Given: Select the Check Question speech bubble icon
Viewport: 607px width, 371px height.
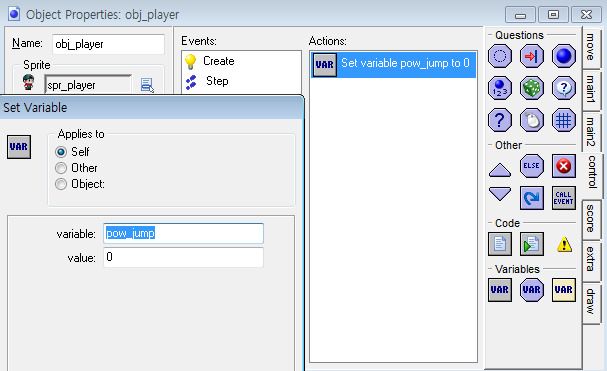Looking at the screenshot, I should (564, 88).
